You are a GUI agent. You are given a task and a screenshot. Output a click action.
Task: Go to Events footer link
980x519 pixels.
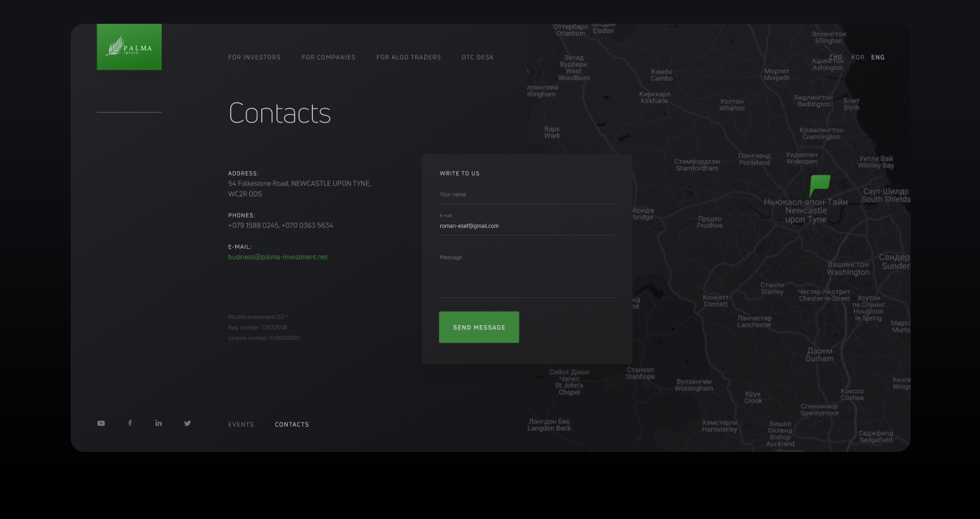tap(241, 425)
